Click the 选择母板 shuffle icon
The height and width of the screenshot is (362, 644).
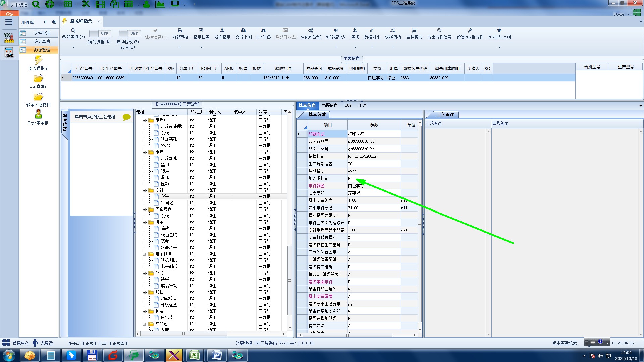click(x=393, y=31)
